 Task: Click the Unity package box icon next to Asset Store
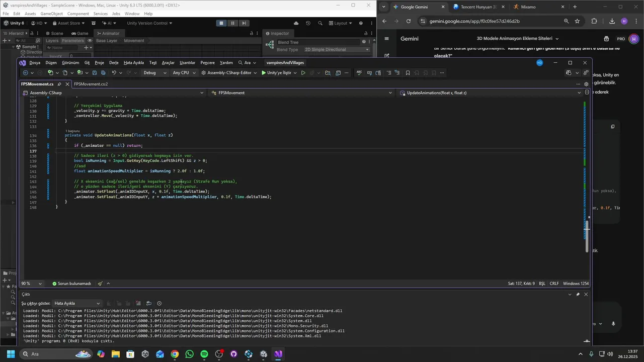click(94, 23)
